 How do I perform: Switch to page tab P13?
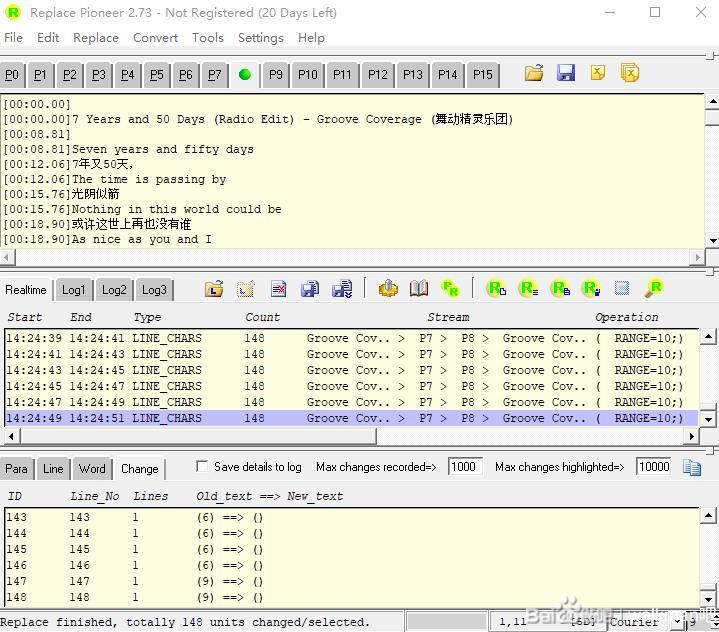pyautogui.click(x=413, y=74)
